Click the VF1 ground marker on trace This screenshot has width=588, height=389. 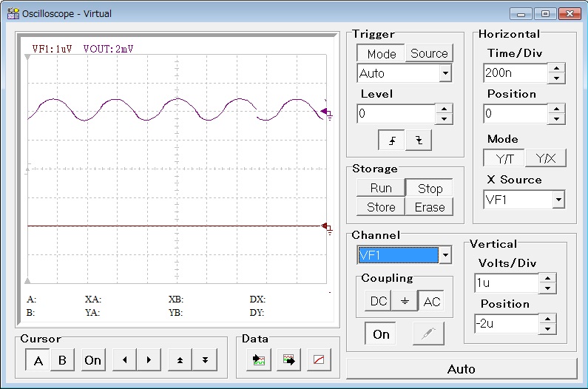(x=327, y=227)
